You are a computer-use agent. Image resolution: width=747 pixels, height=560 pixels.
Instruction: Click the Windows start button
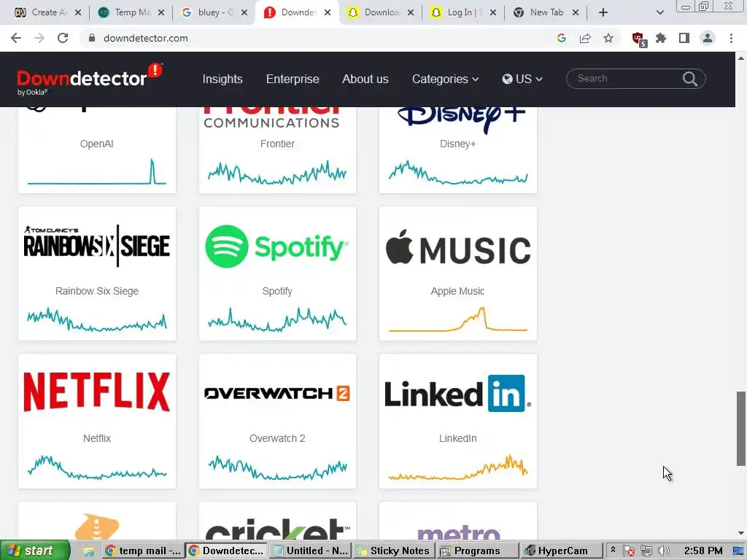pyautogui.click(x=35, y=551)
